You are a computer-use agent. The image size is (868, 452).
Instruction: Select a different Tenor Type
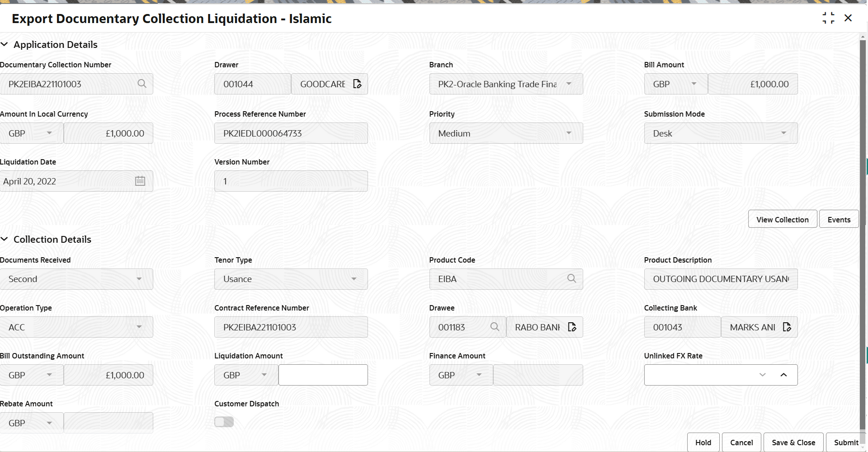click(354, 279)
